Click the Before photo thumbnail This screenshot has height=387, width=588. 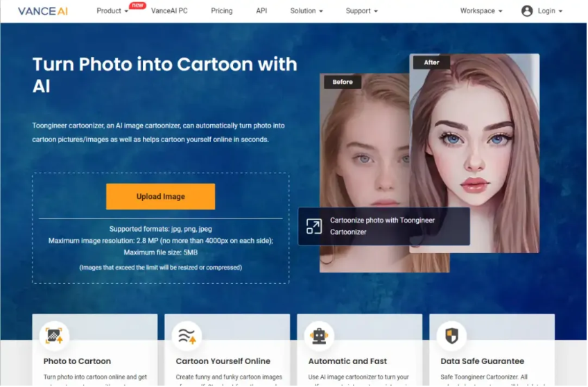point(362,153)
